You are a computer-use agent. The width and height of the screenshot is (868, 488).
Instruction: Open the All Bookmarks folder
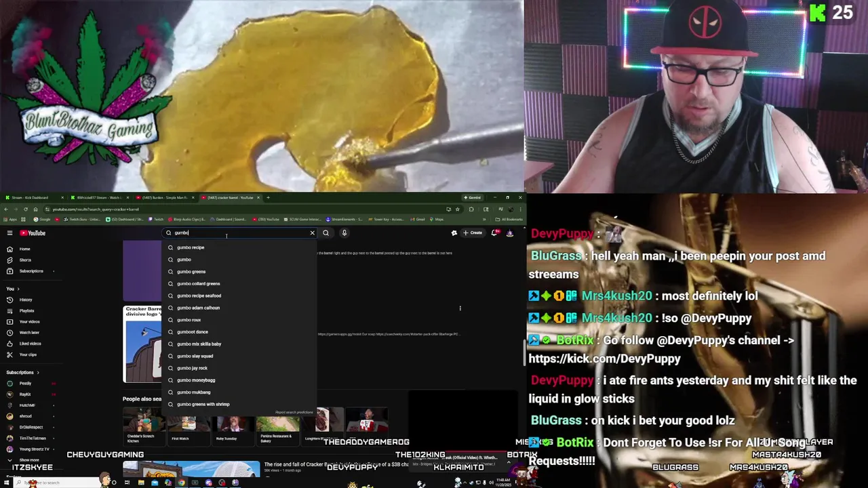tap(509, 220)
